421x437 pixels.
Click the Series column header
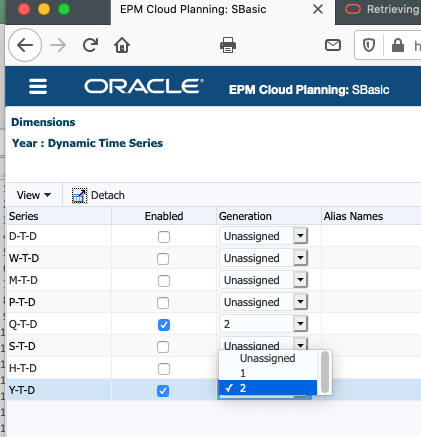pos(59,216)
